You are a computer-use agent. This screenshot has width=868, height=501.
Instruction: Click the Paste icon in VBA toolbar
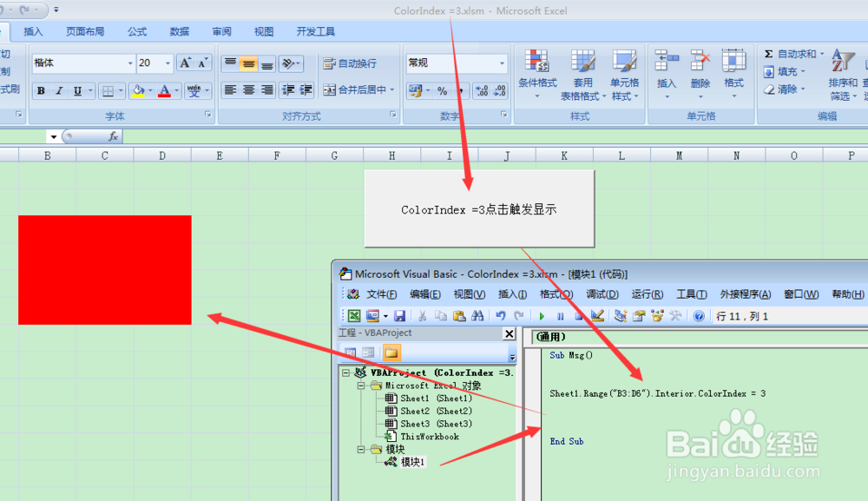tap(459, 315)
